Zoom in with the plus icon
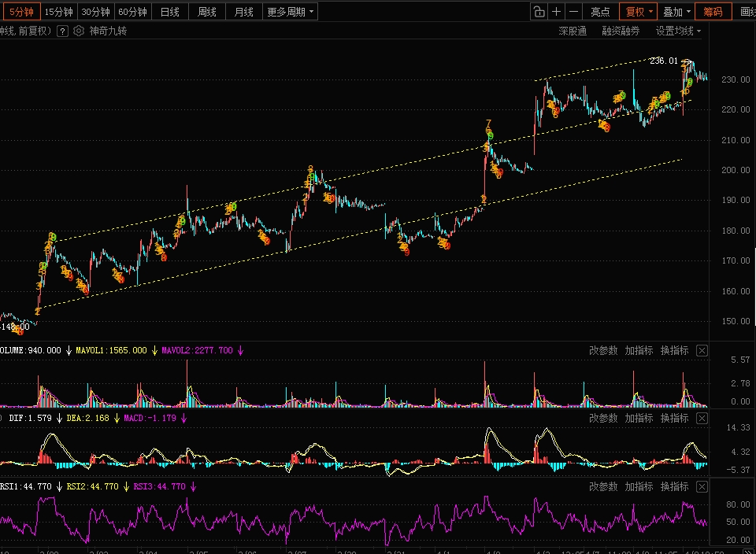Image resolution: width=756 pixels, height=554 pixels. point(556,12)
